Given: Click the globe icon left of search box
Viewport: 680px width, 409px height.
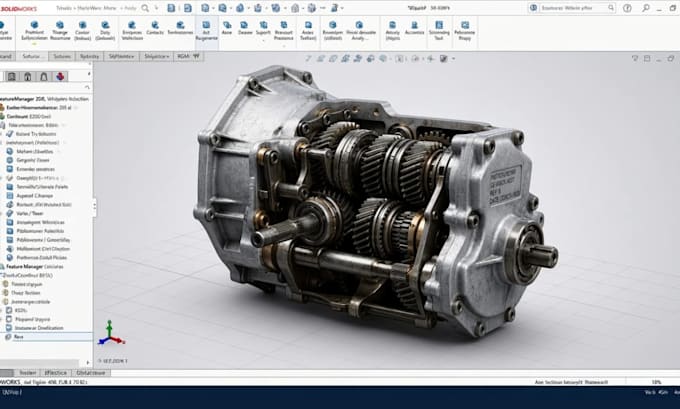Looking at the screenshot, I should click(x=534, y=8).
